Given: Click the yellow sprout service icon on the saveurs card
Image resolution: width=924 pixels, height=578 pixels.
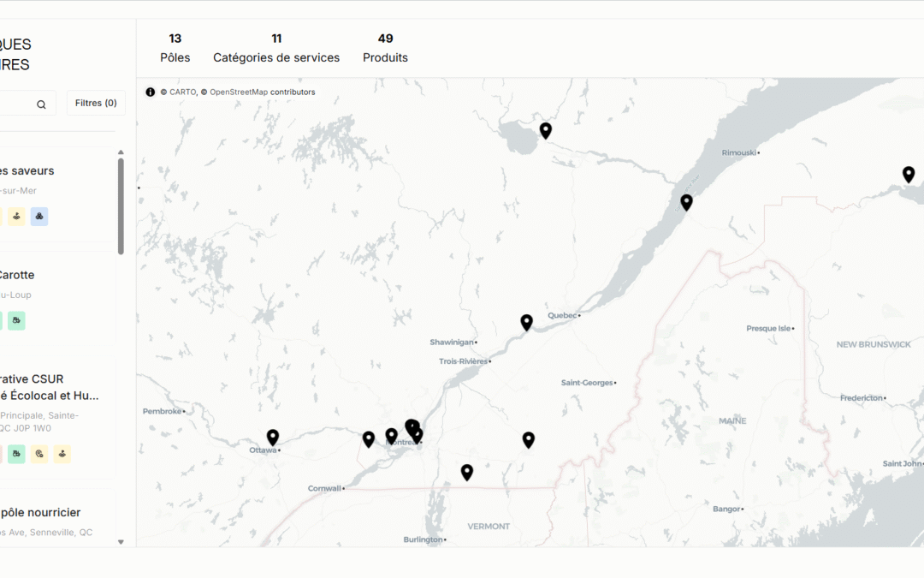Looking at the screenshot, I should (16, 217).
